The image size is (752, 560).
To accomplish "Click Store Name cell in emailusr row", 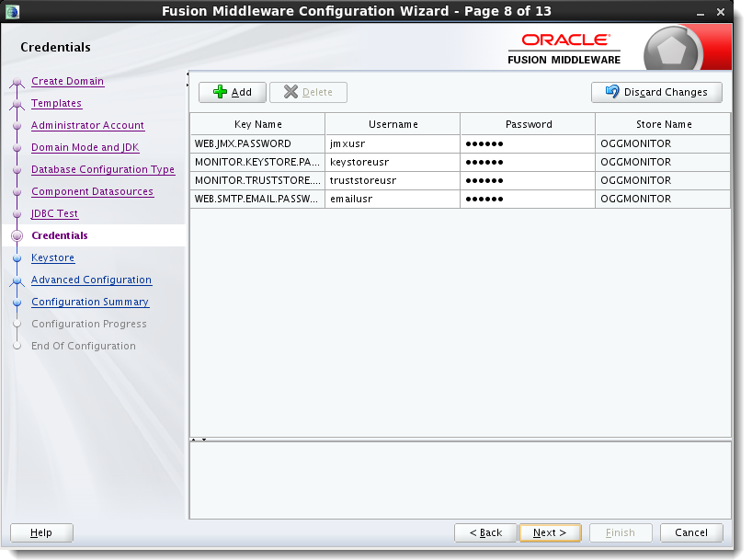I will pos(663,200).
